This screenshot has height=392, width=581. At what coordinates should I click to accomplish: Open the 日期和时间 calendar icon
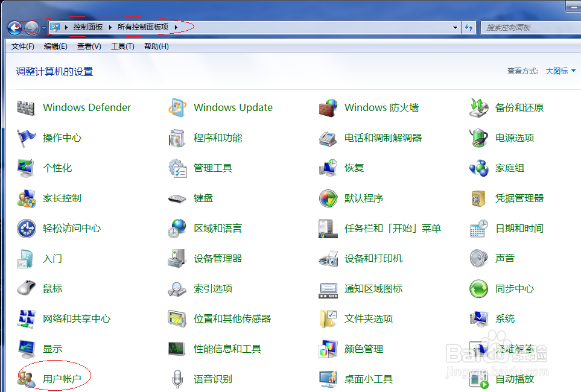478,228
